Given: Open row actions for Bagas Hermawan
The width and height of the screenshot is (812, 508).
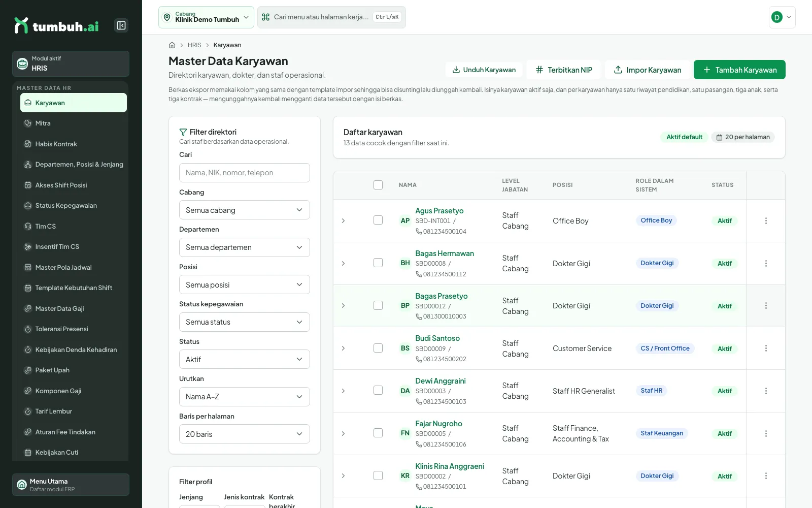Looking at the screenshot, I should click(x=766, y=264).
